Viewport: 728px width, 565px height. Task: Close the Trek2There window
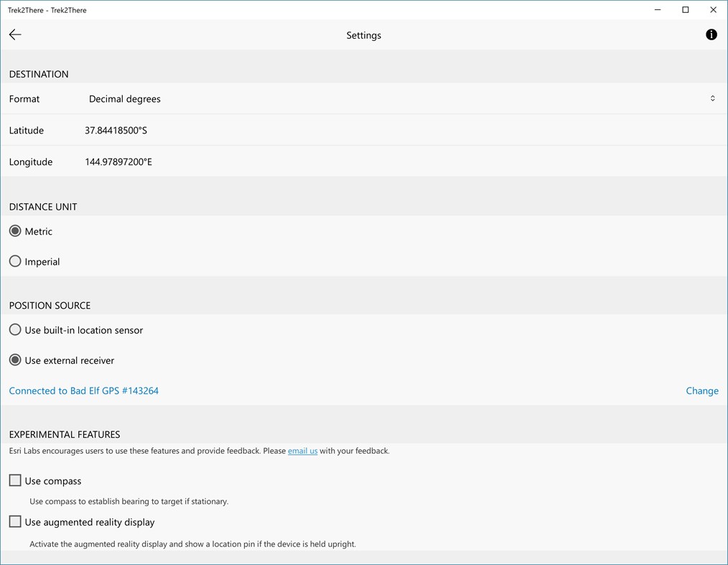[x=713, y=10]
